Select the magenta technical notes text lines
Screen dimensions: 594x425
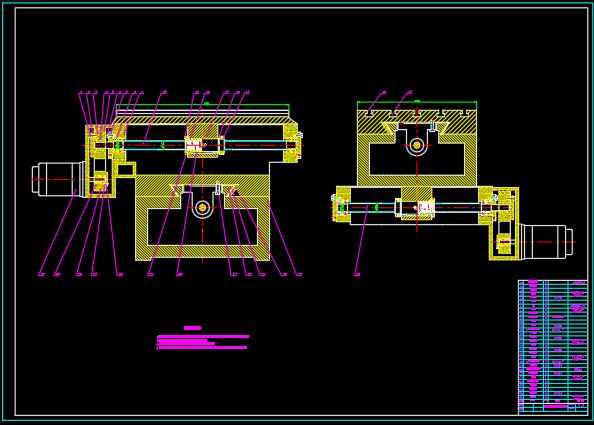pos(203,342)
